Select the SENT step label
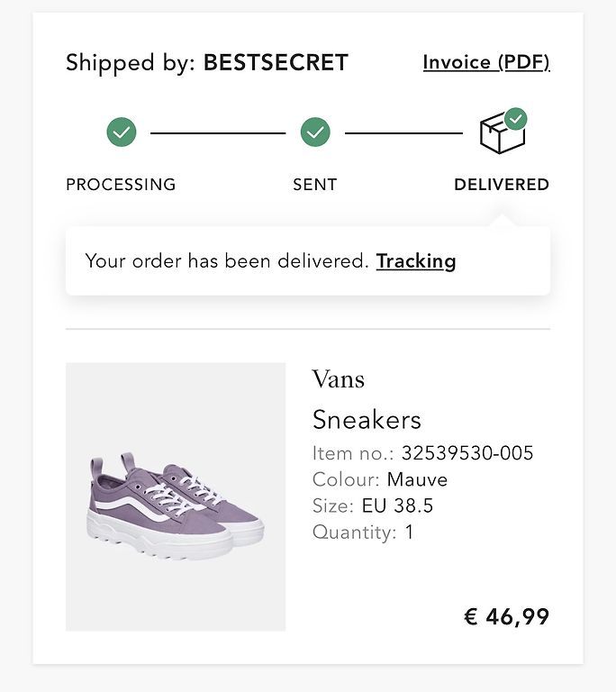Viewport: 616px width, 692px height. (315, 185)
